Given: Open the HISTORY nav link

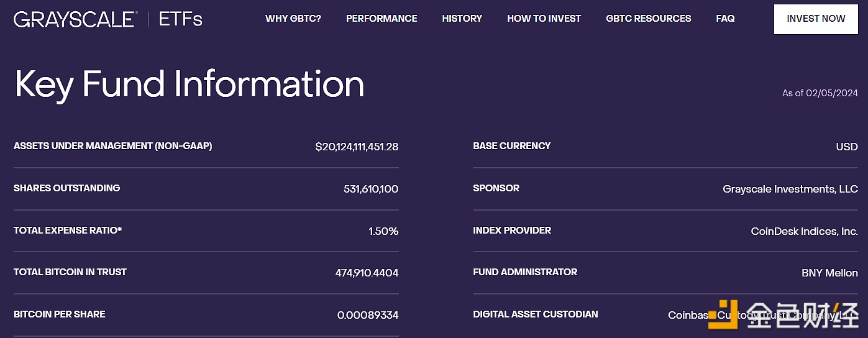Looking at the screenshot, I should tap(462, 19).
